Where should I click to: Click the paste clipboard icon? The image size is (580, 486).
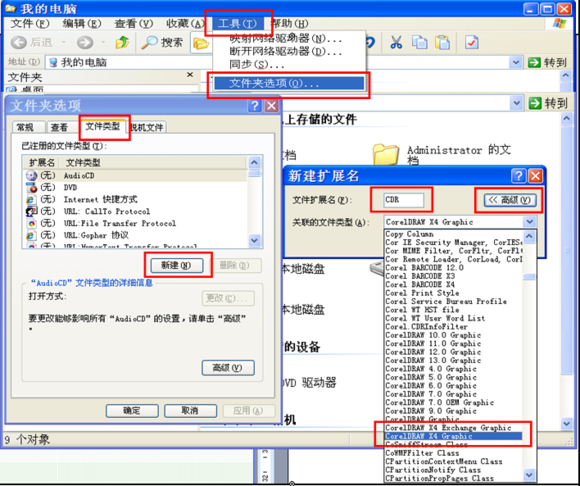pyautogui.click(x=442, y=43)
